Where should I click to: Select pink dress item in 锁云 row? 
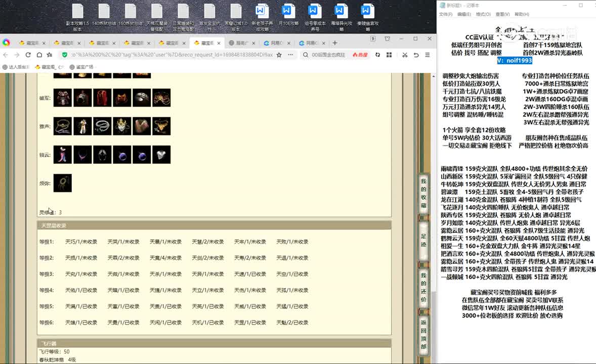pos(63,155)
